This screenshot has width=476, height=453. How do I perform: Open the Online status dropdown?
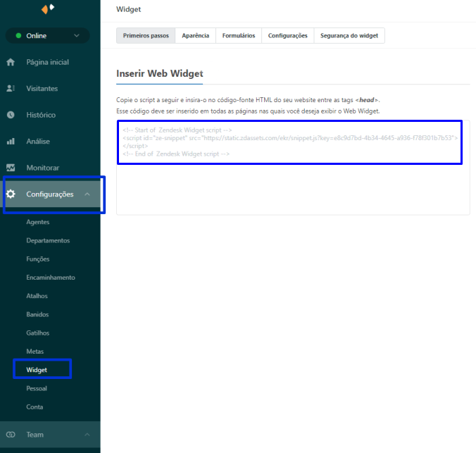[x=48, y=35]
